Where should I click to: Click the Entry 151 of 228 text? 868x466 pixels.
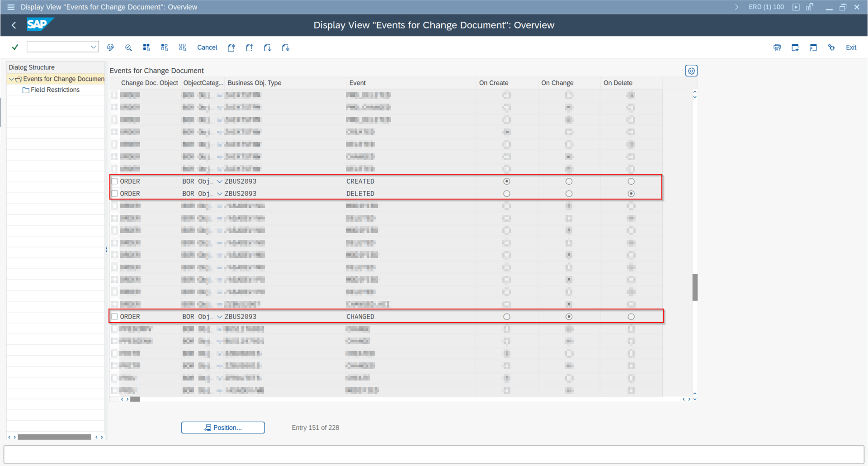coord(316,428)
